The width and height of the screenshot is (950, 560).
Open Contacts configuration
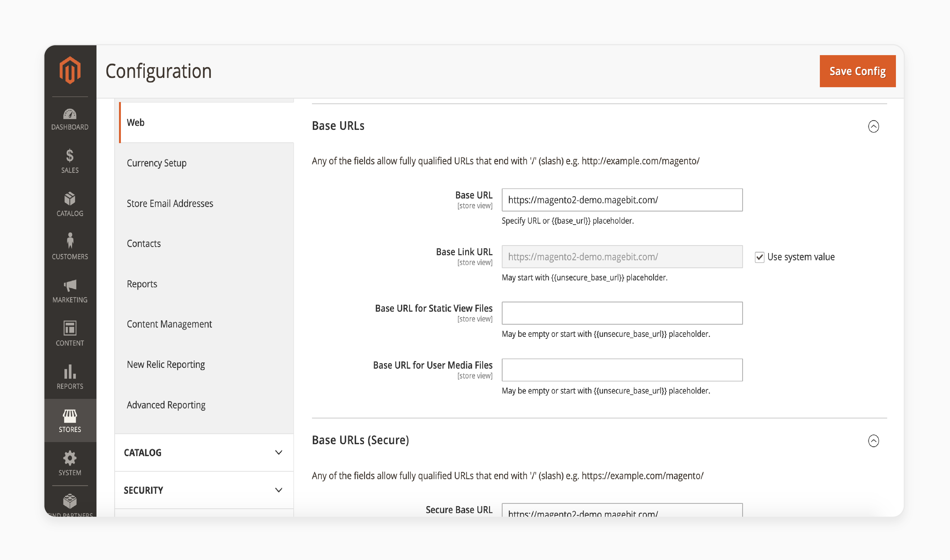click(143, 244)
